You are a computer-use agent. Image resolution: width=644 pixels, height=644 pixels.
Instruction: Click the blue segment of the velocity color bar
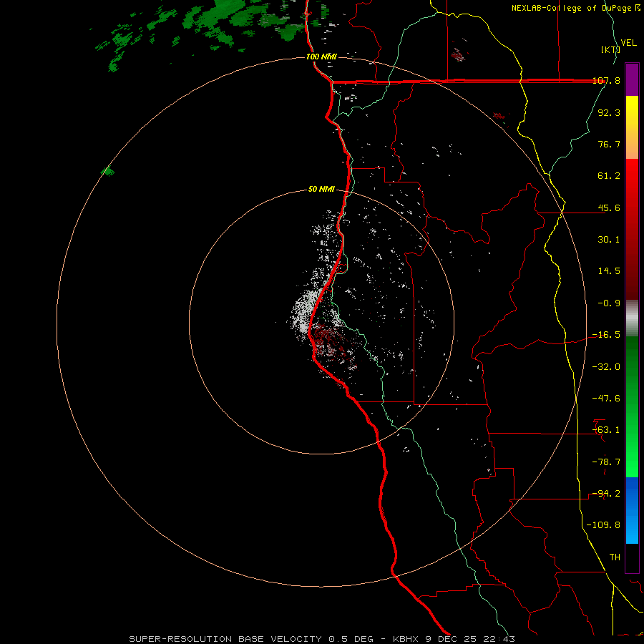(632, 510)
